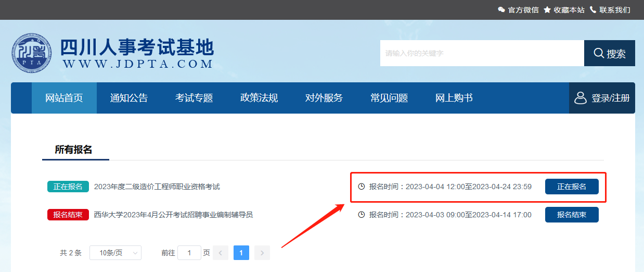
Task: Click clock icon on the 2023-04-04 registration row
Action: (x=362, y=187)
